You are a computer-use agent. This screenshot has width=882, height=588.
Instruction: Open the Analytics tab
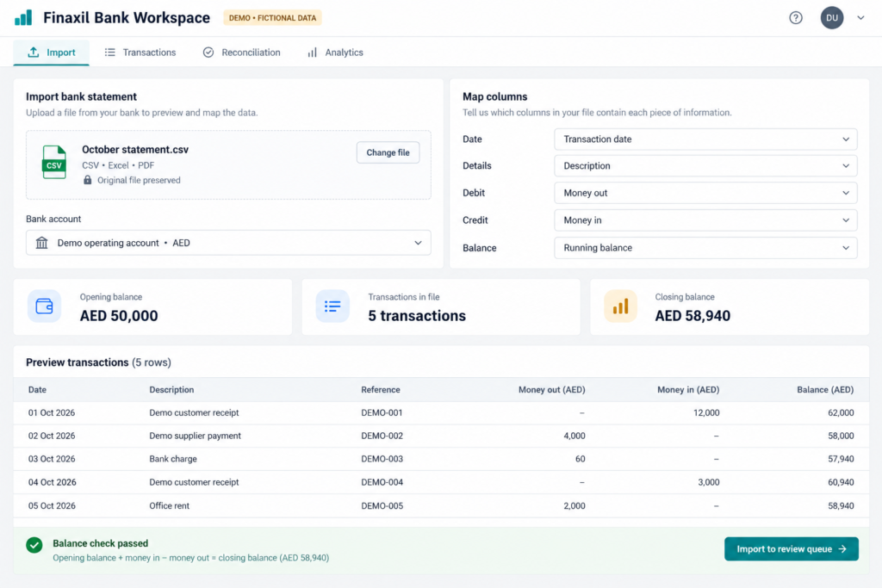tap(335, 53)
